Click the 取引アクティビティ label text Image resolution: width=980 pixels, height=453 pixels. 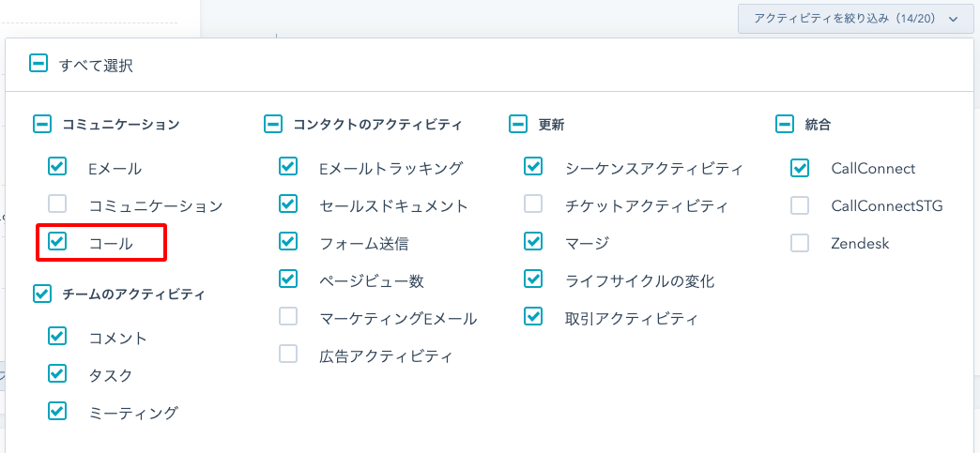tap(631, 319)
